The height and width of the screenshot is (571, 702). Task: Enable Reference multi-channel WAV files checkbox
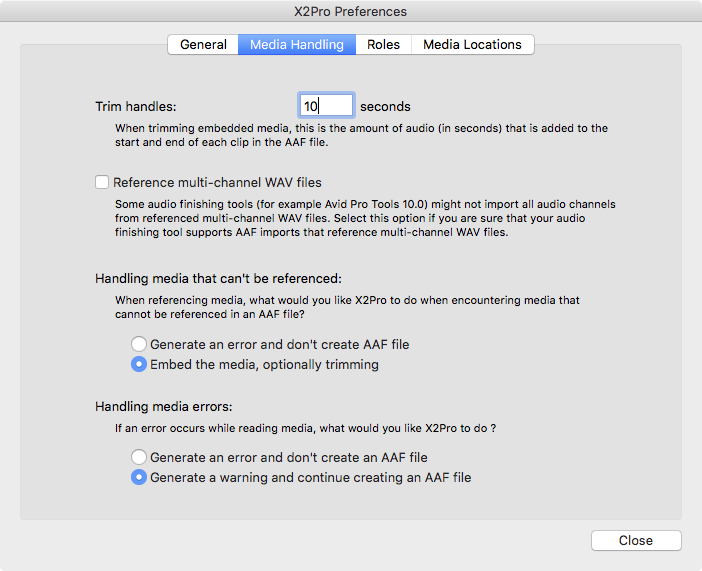[x=102, y=182]
